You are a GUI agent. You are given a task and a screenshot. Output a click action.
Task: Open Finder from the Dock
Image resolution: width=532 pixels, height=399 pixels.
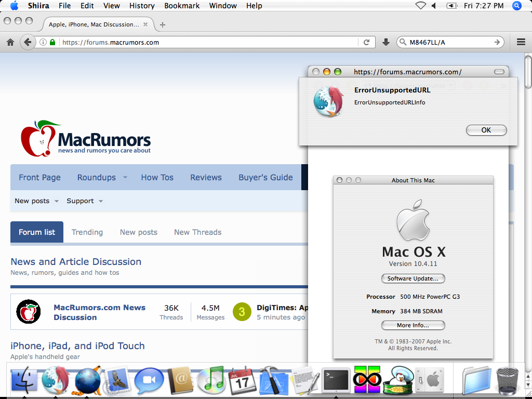(24, 380)
